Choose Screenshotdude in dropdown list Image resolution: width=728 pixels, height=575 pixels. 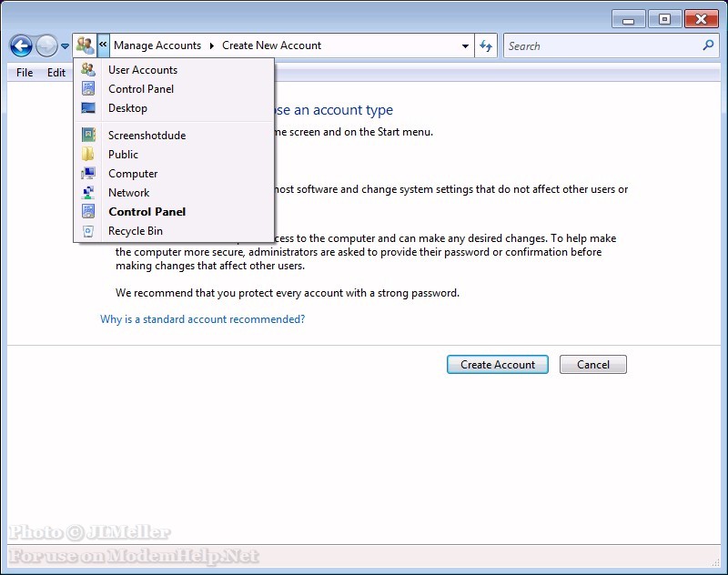coord(174,135)
